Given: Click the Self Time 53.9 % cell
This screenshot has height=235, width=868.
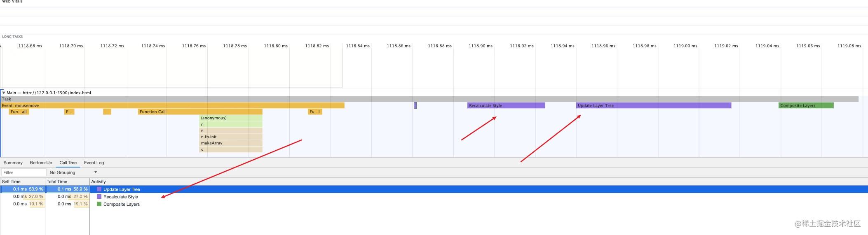Looking at the screenshot, I should click(x=23, y=189).
